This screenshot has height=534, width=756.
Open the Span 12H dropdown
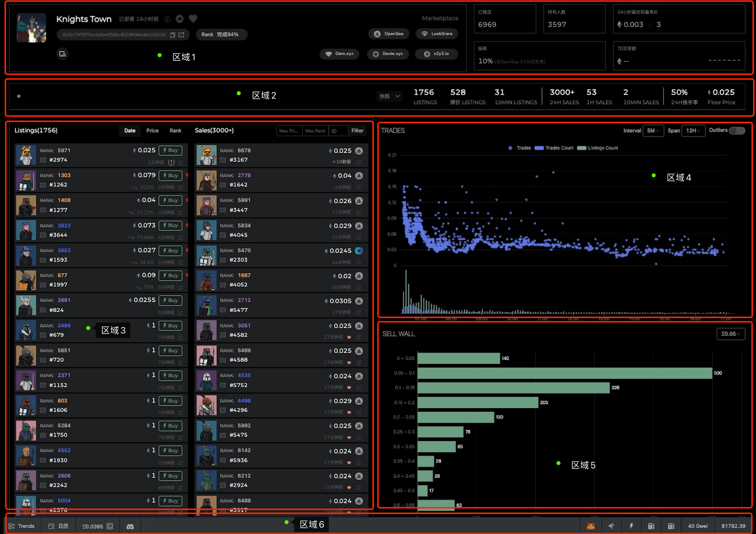(693, 130)
